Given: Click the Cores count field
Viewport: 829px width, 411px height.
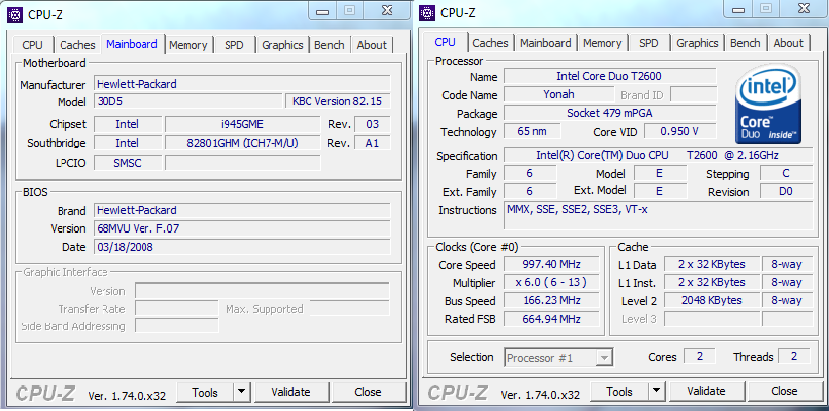Looking at the screenshot, I should click(699, 356).
